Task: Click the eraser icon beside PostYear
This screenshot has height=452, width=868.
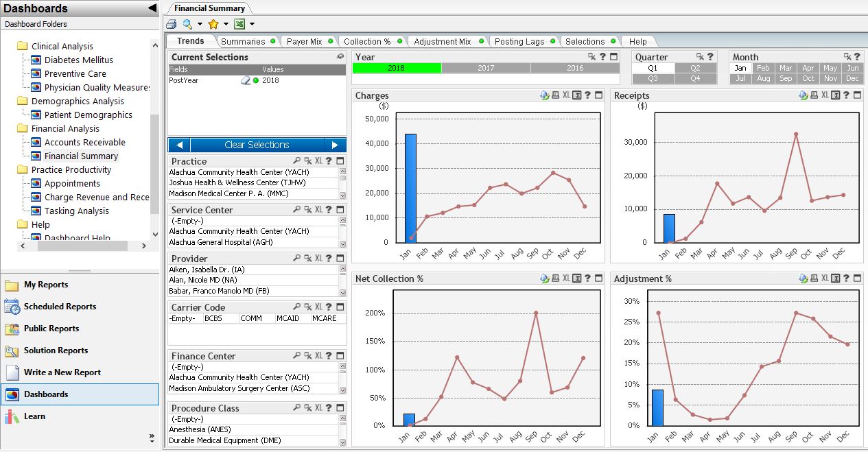Action: [246, 80]
